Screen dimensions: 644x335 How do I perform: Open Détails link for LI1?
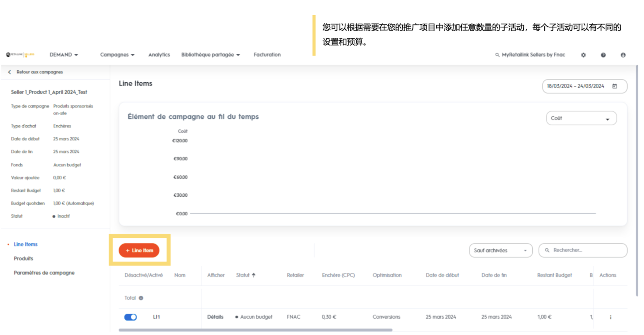pos(215,317)
